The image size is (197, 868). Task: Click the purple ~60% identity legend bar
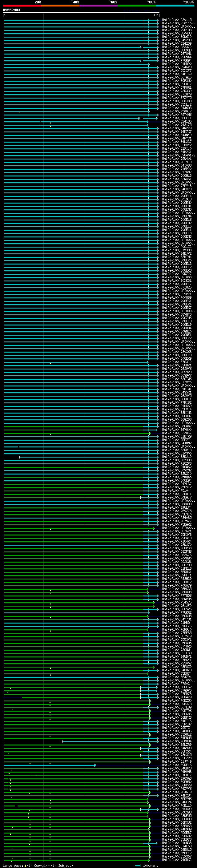click(98, 6)
